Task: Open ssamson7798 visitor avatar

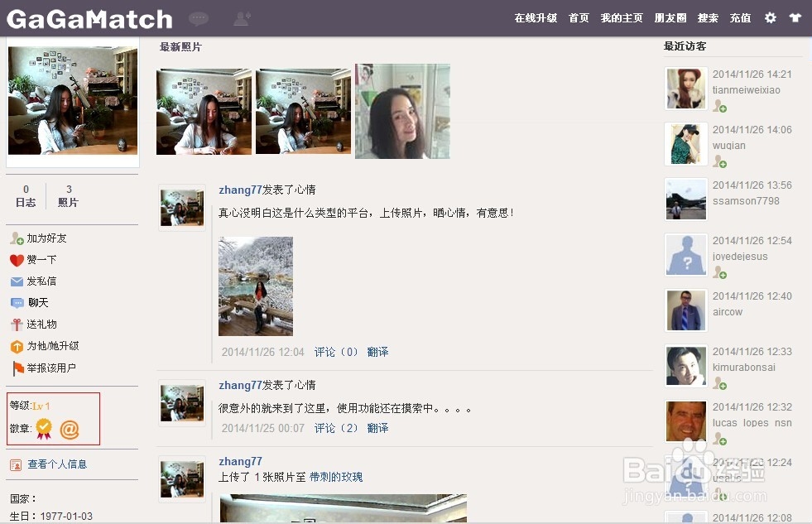Action: 686,200
